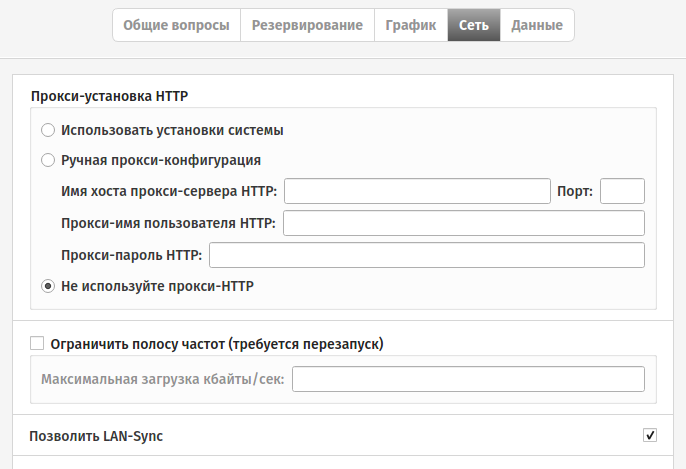Image resolution: width=686 pixels, height=469 pixels.
Task: Switch to the Резервирование tab
Action: pos(307,25)
